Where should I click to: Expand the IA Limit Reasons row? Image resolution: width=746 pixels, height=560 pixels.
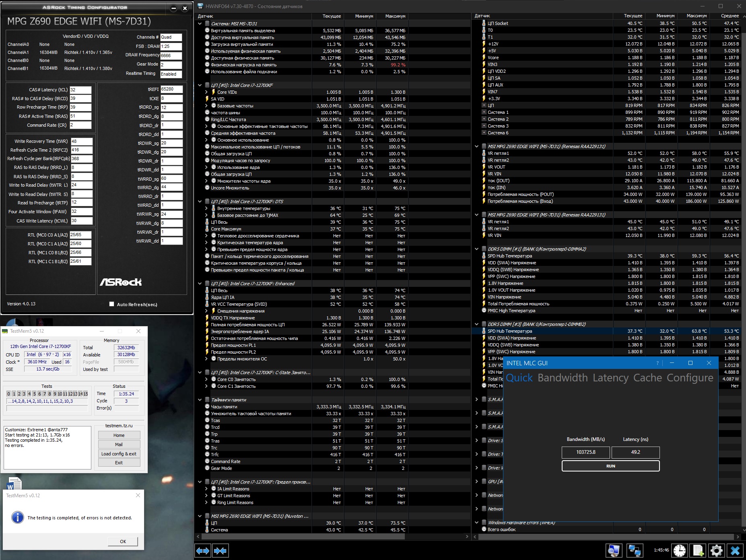pos(206,489)
